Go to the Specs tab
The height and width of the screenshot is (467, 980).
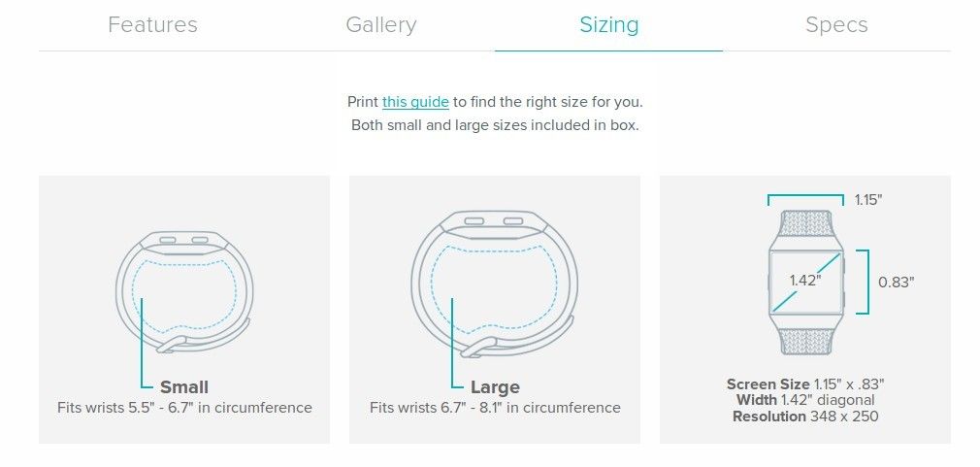pos(836,25)
